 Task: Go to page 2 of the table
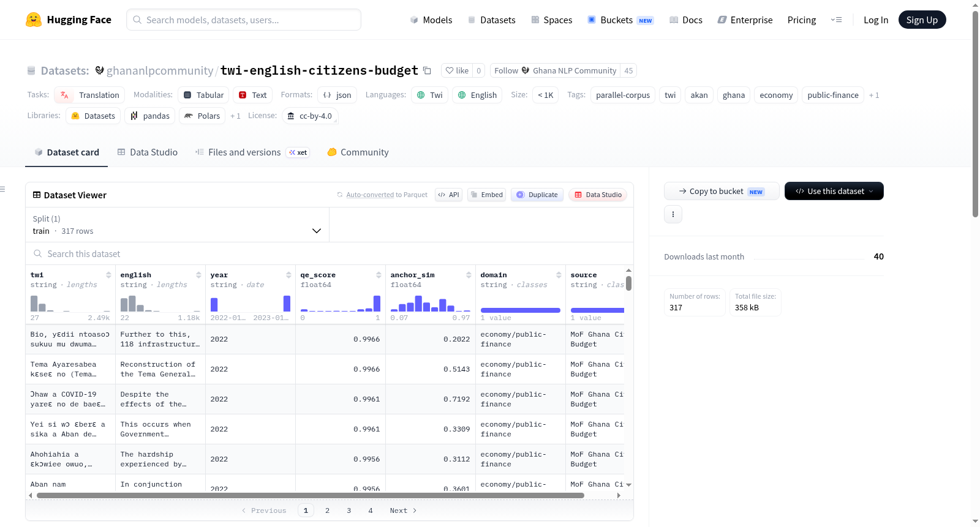pyautogui.click(x=327, y=510)
